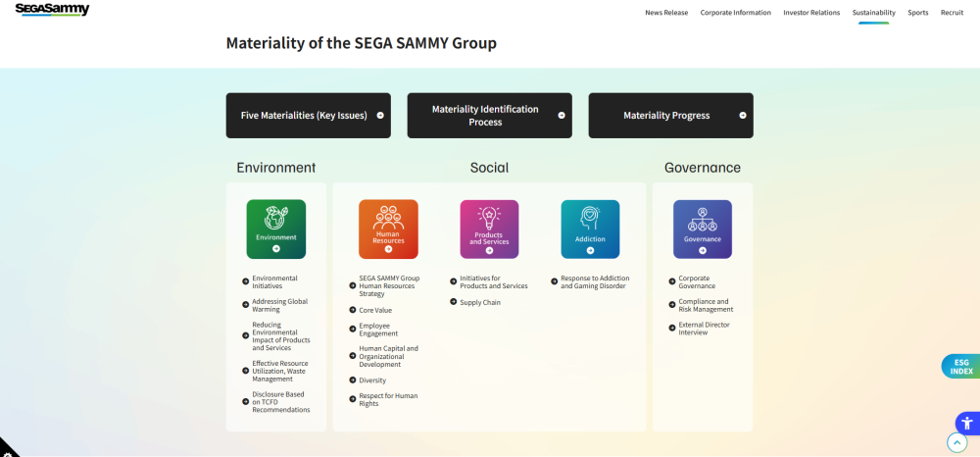Screen dimensions: 980x457
Task: Open the Investor Relations menu item
Action: click(811, 13)
